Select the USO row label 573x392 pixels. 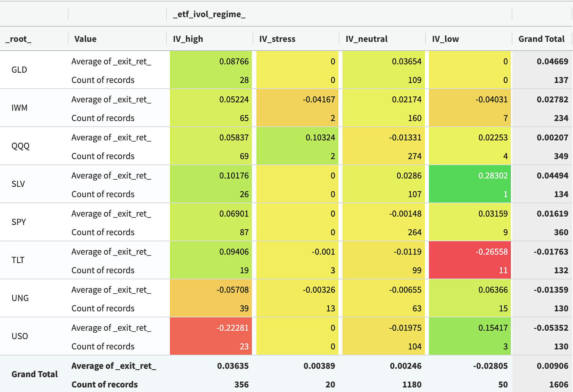point(20,336)
